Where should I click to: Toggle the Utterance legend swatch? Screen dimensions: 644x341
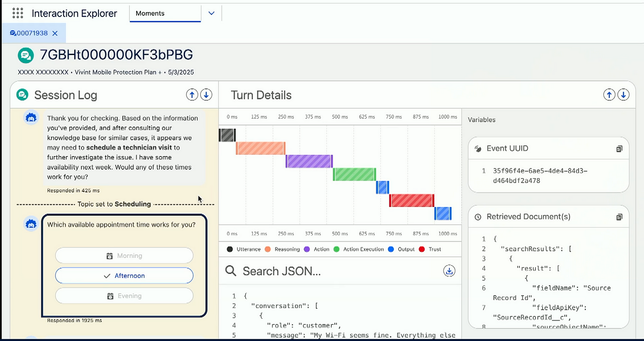pyautogui.click(x=230, y=249)
